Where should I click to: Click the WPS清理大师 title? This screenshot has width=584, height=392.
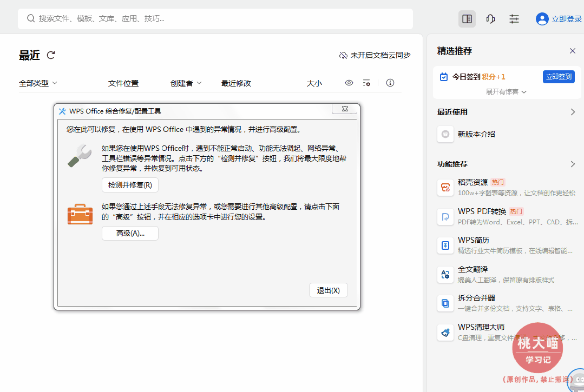pos(481,327)
